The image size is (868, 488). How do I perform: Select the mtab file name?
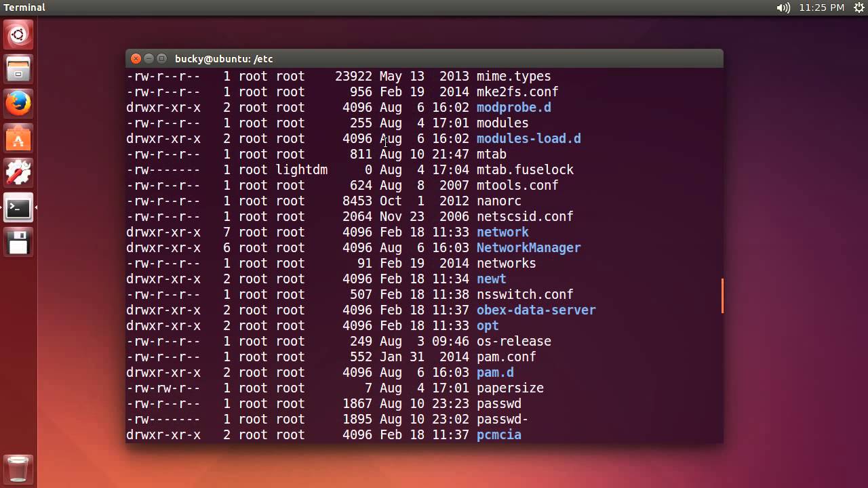[x=492, y=154]
